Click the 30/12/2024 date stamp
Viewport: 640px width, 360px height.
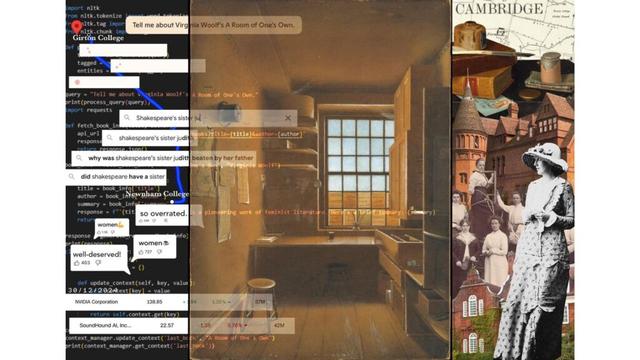point(93,290)
